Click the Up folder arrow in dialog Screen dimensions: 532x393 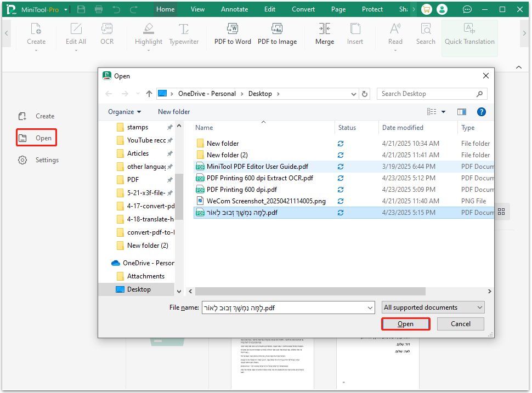point(149,94)
